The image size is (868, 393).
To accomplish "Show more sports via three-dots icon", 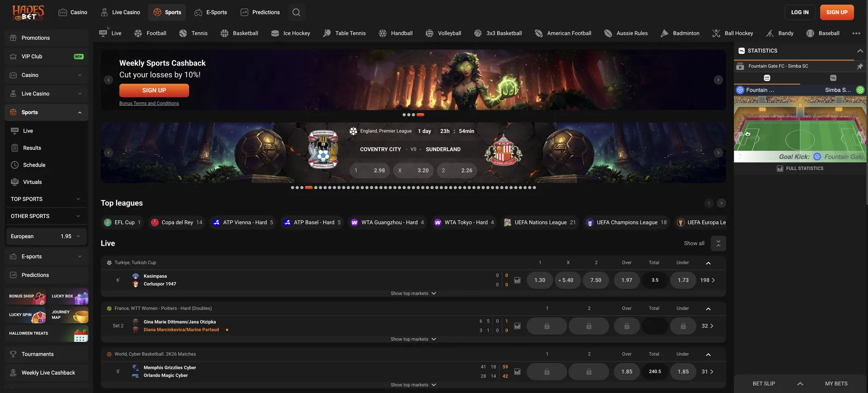I will (856, 33).
